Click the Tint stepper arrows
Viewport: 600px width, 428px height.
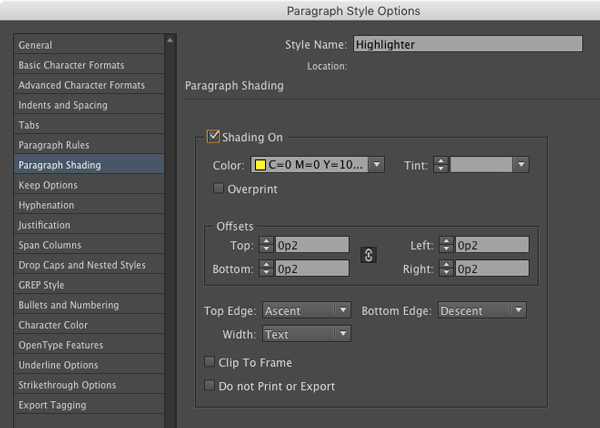pos(441,165)
